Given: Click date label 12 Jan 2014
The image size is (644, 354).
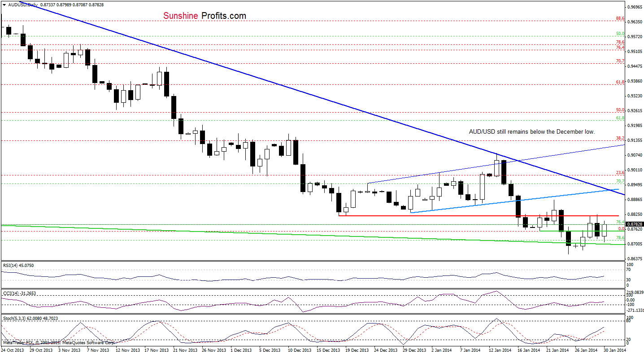Looking at the screenshot, I should pos(500,349).
